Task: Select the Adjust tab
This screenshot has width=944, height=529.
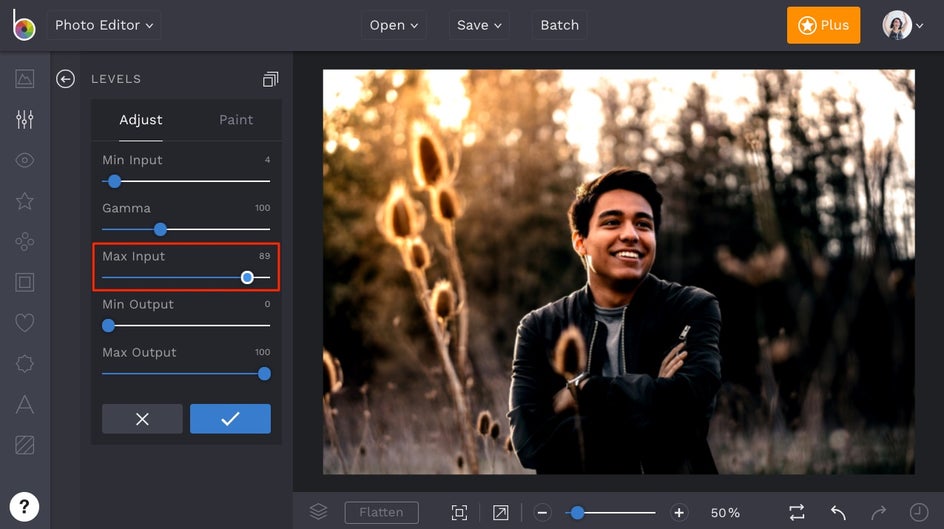Action: click(x=141, y=120)
